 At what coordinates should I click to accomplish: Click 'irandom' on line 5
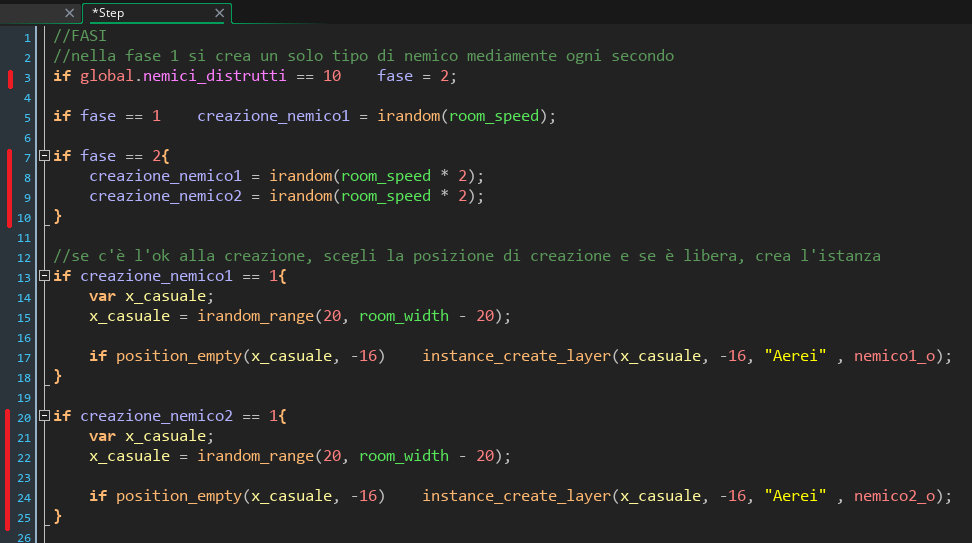pyautogui.click(x=409, y=116)
